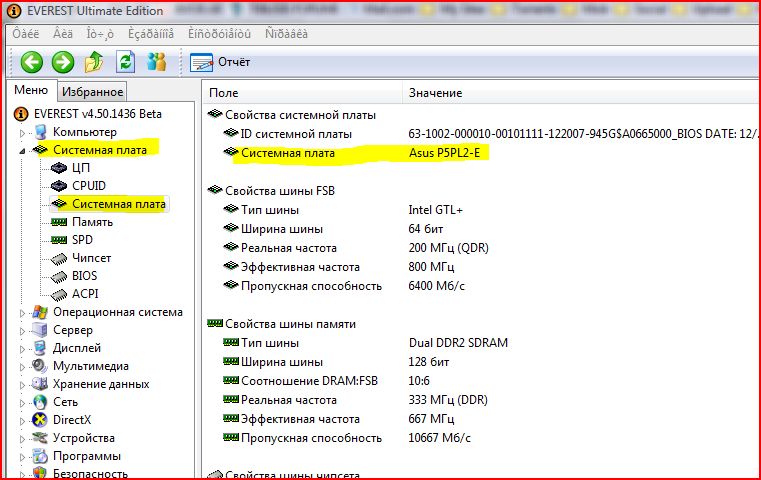Click the DirectX yellow X icon
Screen dimensions: 761x480
(40, 420)
